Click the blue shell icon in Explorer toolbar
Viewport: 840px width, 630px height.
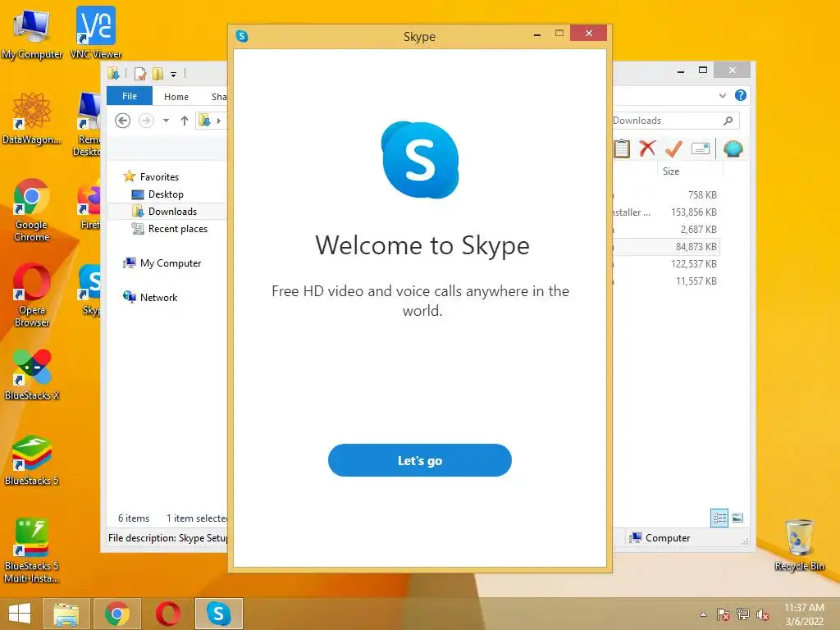[x=733, y=148]
